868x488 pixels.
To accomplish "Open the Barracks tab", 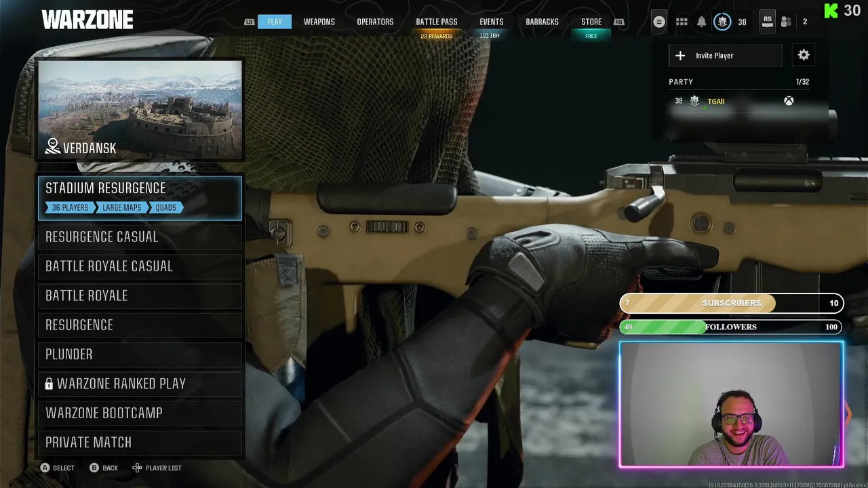I will [x=542, y=22].
